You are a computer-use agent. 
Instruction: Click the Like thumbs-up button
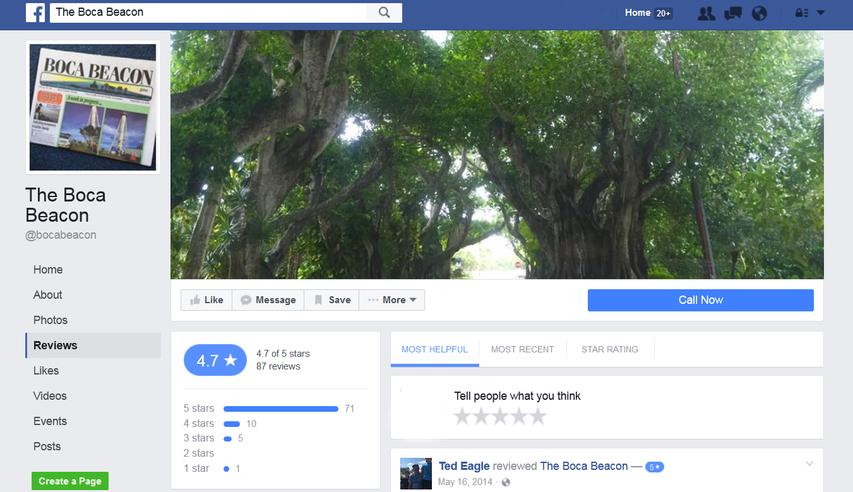click(x=206, y=300)
